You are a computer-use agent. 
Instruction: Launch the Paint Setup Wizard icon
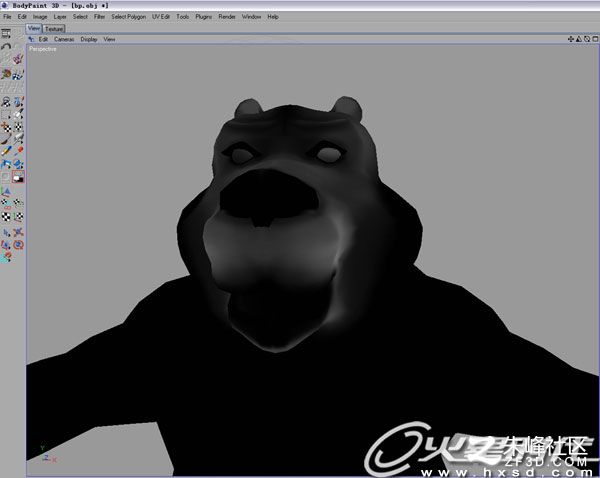coord(18,59)
